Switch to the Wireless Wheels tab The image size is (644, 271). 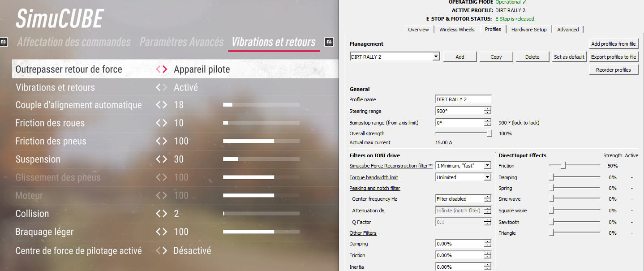coord(457,30)
